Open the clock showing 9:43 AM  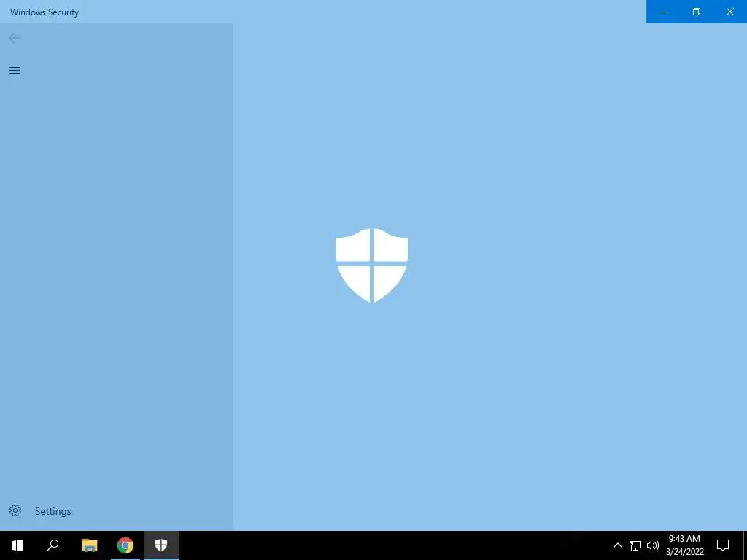point(684,545)
